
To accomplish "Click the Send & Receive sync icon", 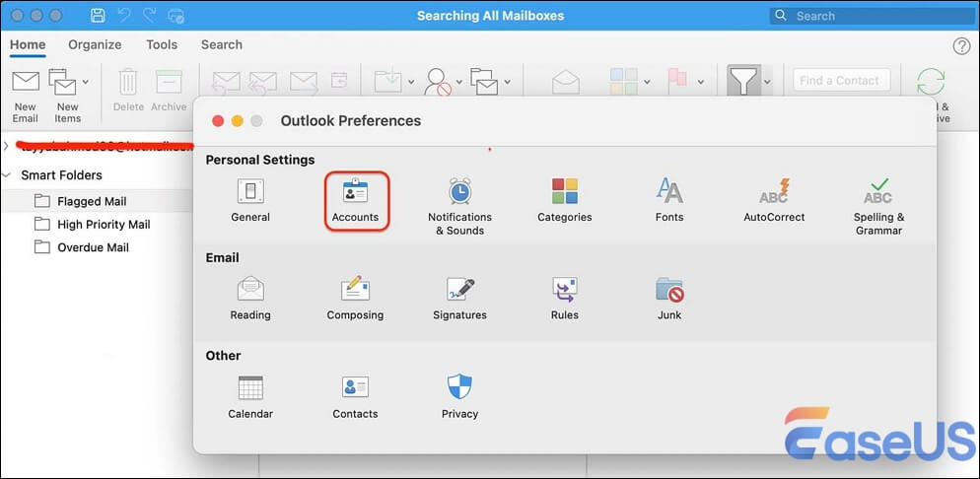I will point(931,82).
